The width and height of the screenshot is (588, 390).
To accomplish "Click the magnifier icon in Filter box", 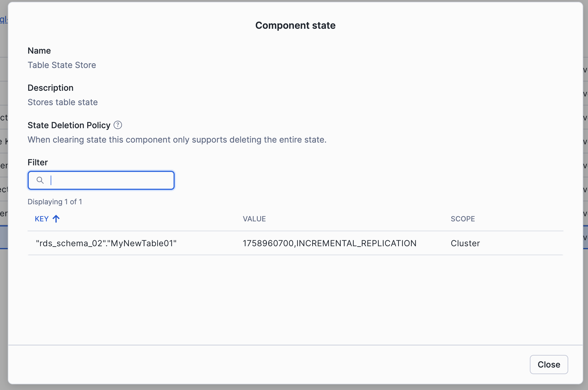I will click(x=40, y=180).
